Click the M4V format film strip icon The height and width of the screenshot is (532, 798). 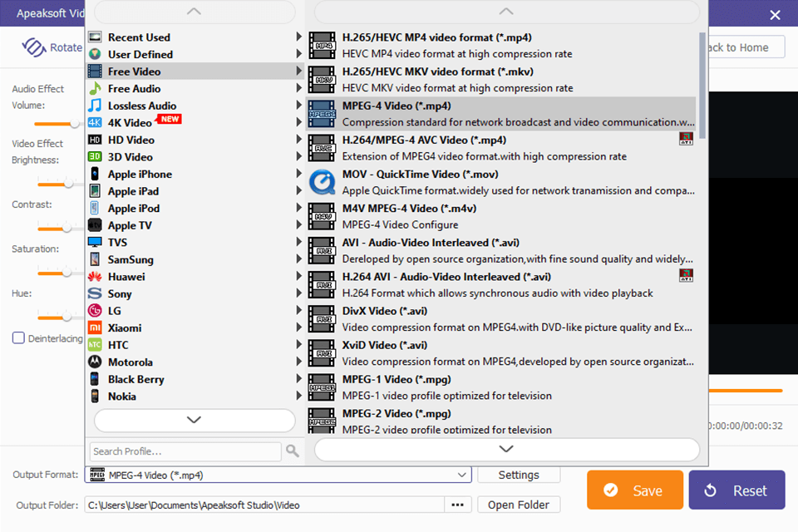(x=323, y=216)
